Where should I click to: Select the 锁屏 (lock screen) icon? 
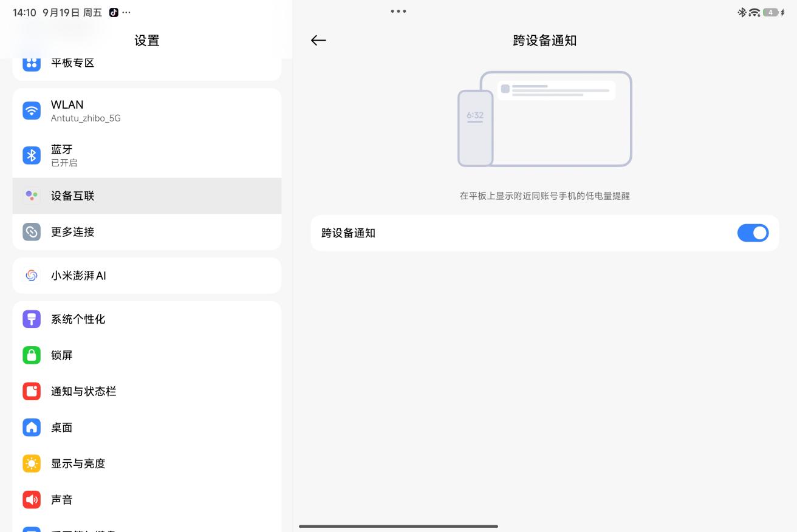(x=32, y=355)
